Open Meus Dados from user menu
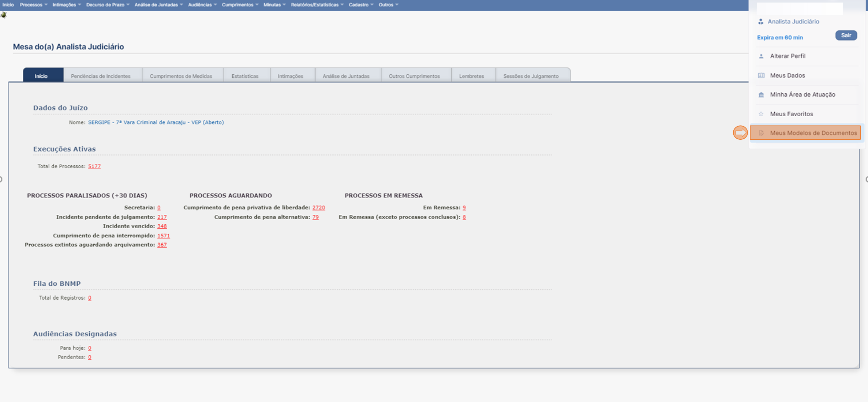The image size is (868, 402). [807, 75]
